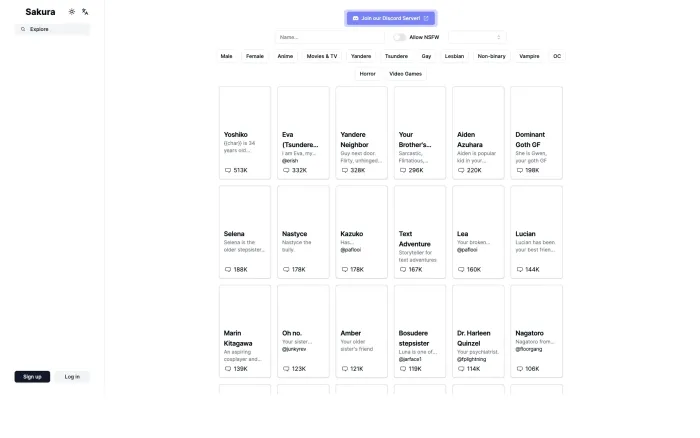Toggle the Female tag filter

click(255, 56)
